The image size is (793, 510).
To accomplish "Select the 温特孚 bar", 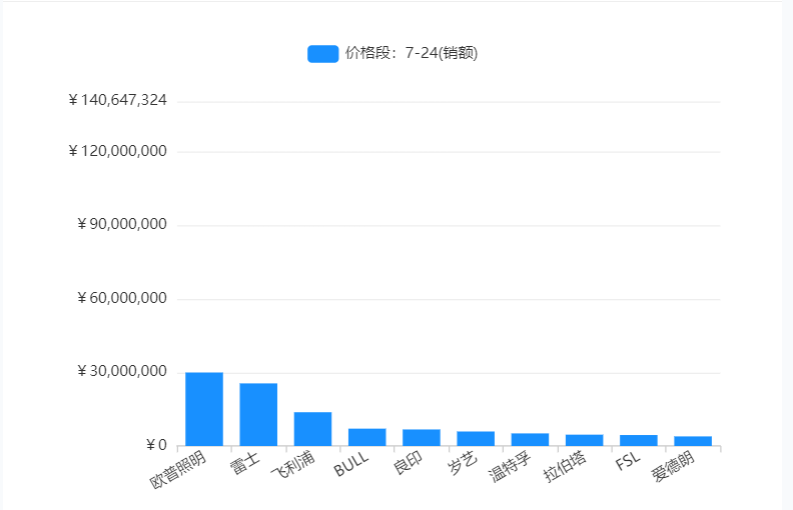I will coord(529,439).
